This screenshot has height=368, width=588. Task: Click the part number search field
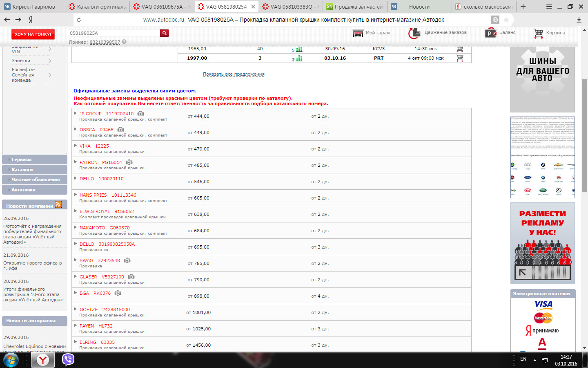[114, 33]
